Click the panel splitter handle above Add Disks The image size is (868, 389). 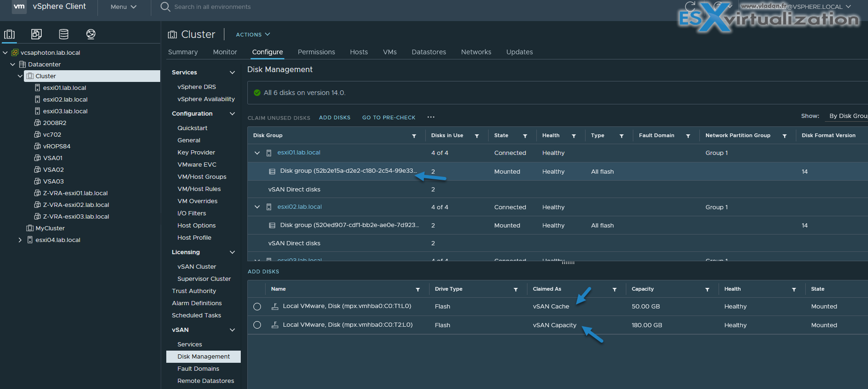coord(568,263)
